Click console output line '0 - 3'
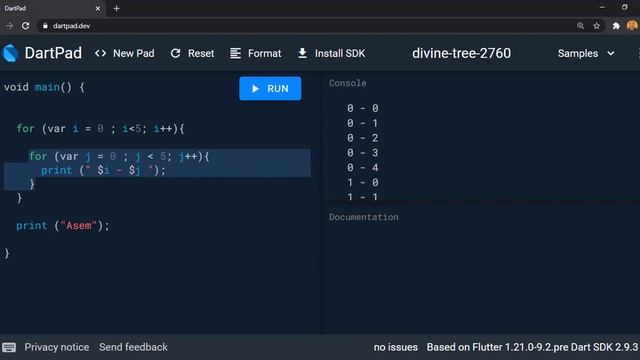Viewport: 640px width, 360px height. pos(362,153)
